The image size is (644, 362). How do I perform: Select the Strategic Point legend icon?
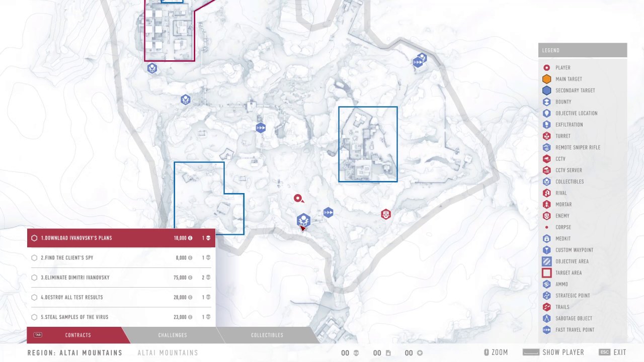point(547,296)
